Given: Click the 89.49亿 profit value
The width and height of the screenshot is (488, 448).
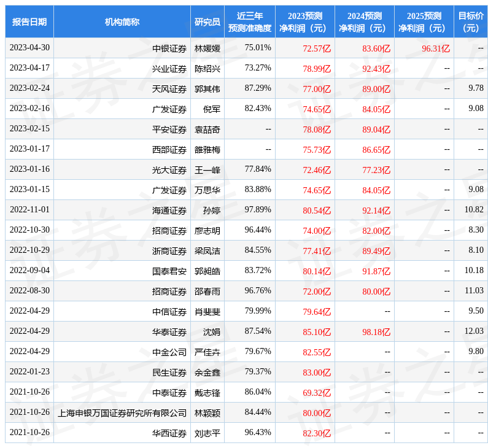Looking at the screenshot, I should 376,251.
